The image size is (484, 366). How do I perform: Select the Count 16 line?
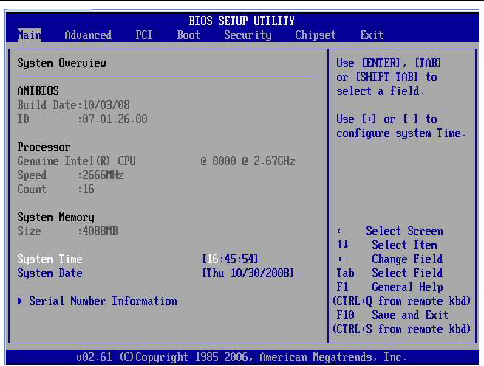click(56, 189)
